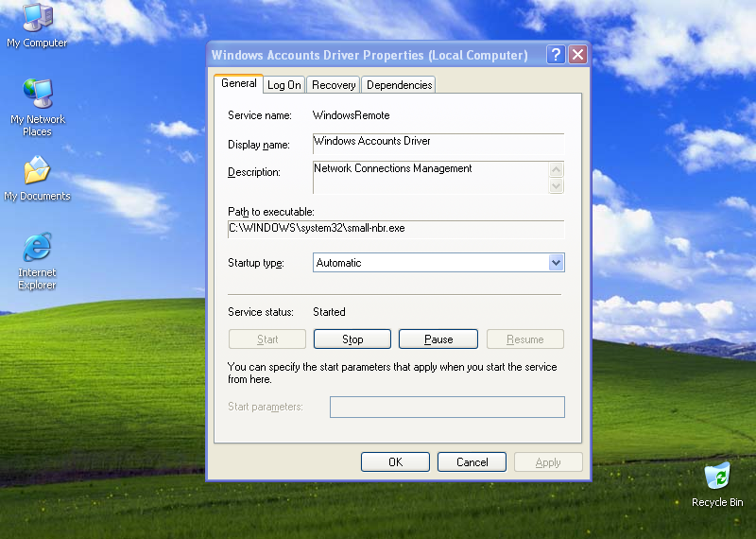Click the Description label

pos(253,172)
